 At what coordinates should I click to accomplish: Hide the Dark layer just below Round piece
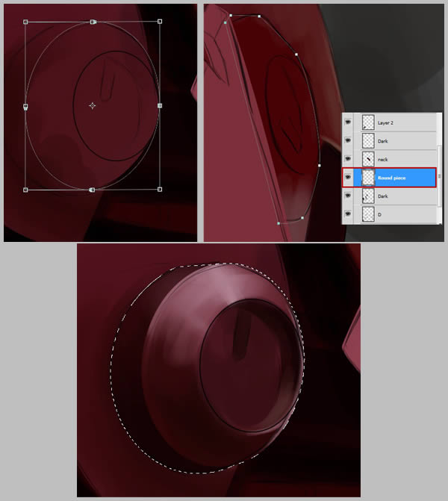[x=348, y=195]
